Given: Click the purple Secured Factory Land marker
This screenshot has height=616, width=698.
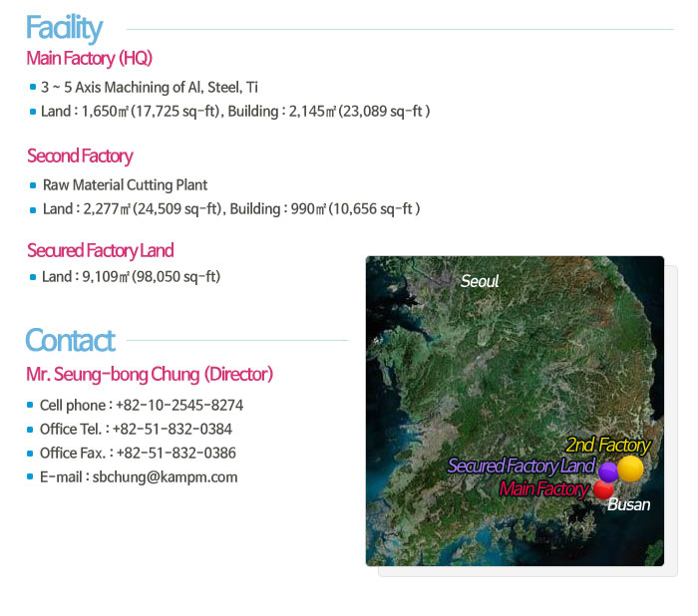Looking at the screenshot, I should tap(608, 471).
